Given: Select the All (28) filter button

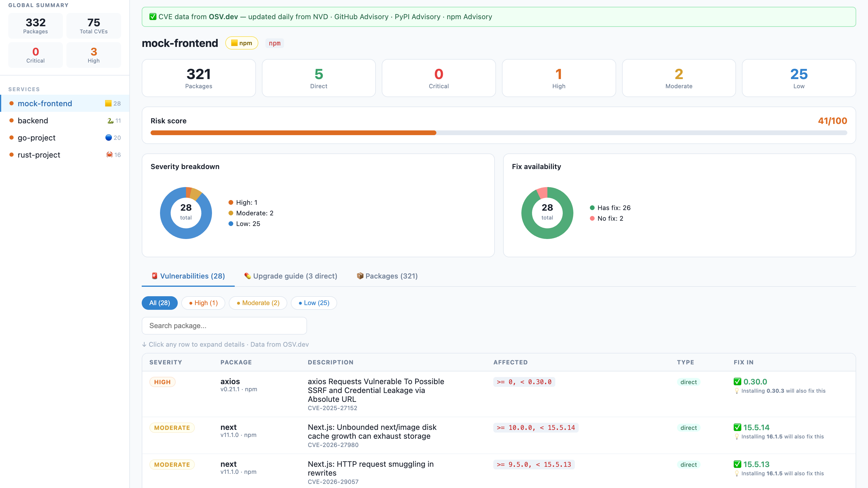Looking at the screenshot, I should pyautogui.click(x=159, y=303).
